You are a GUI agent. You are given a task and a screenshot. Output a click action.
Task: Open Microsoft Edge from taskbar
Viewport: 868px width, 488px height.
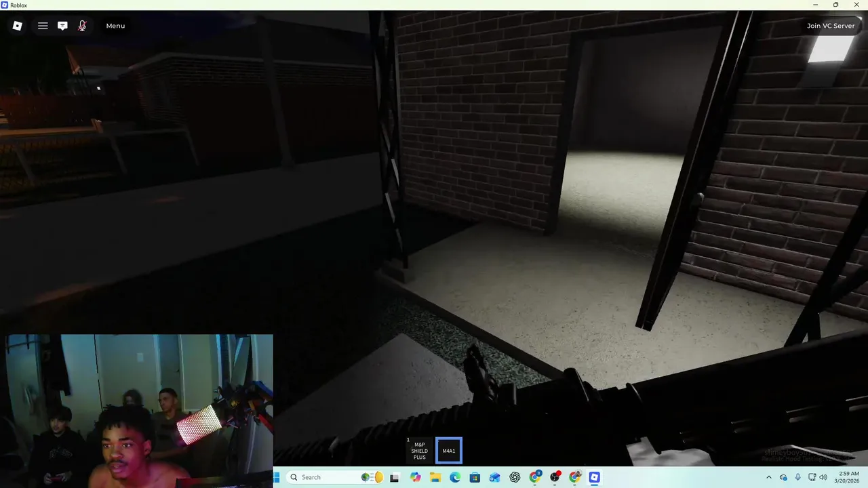coord(455,477)
